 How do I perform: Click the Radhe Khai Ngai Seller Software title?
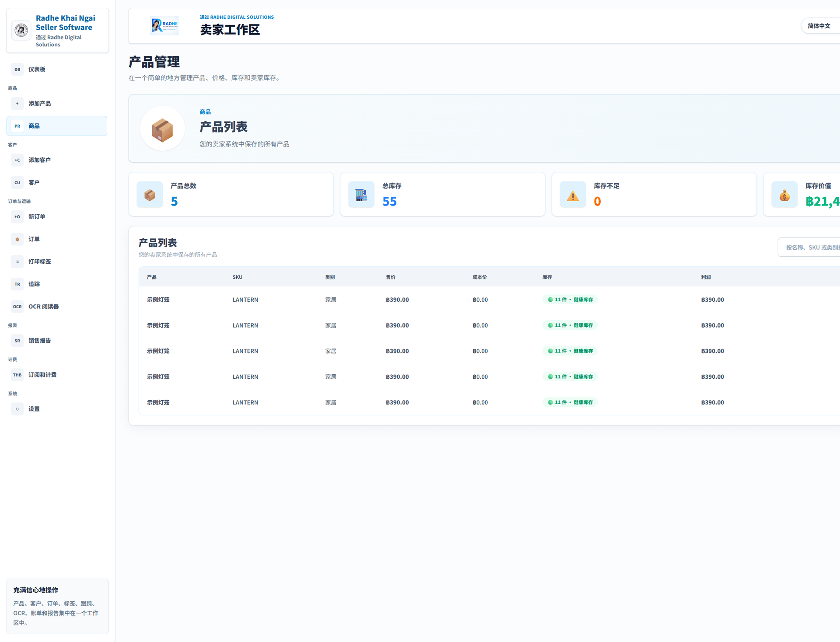coord(66,23)
